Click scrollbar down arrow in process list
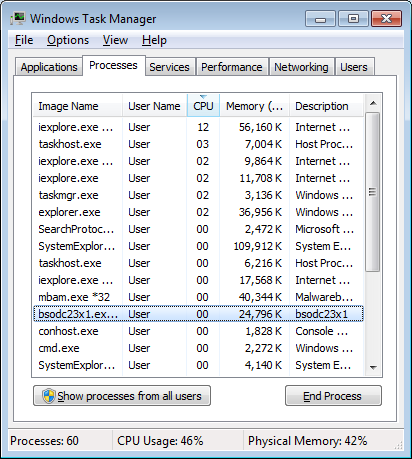 [x=373, y=367]
